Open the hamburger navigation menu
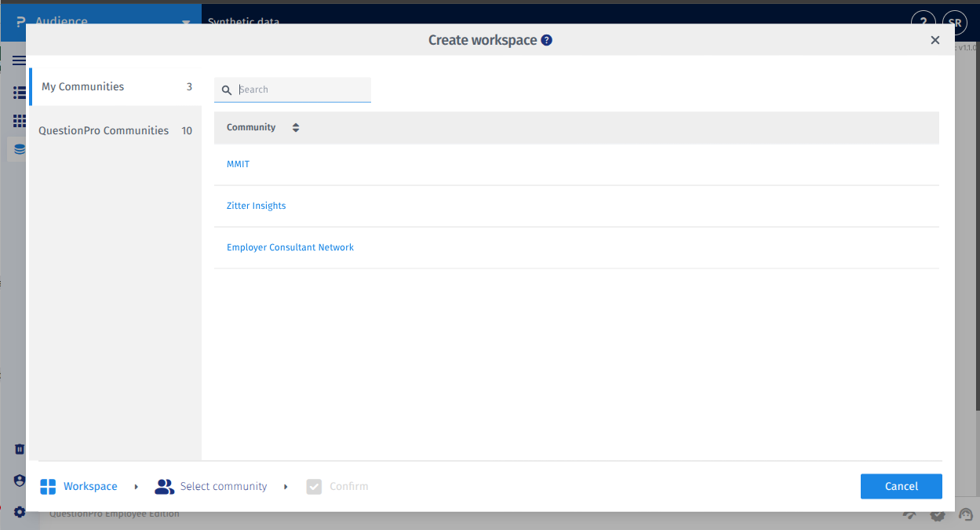The height and width of the screenshot is (530, 980). click(20, 60)
